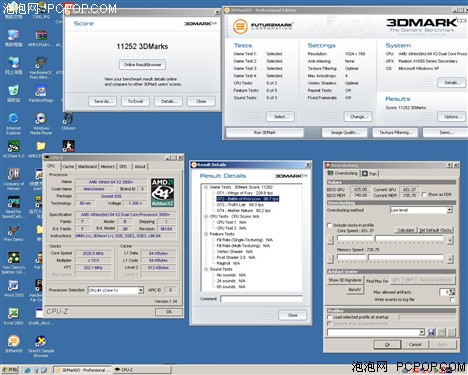Open the Cache tab in CPU-Z
468x375 pixels.
pyautogui.click(x=68, y=166)
